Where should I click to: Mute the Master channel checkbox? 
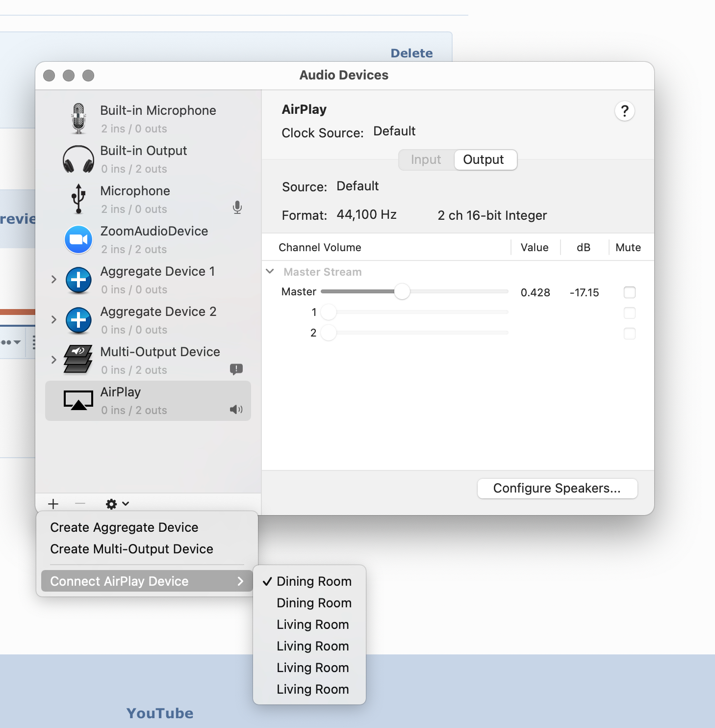[630, 292]
